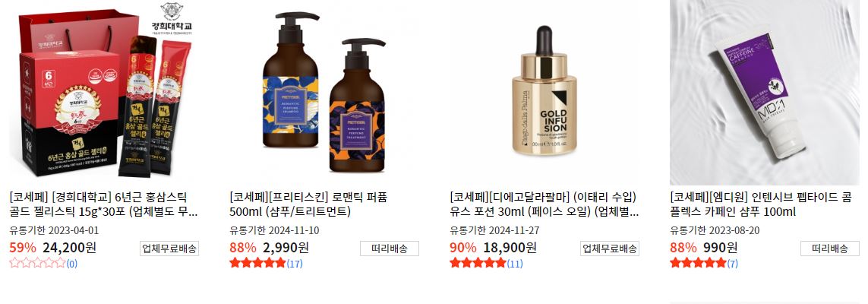Click the 18,900원 price of the face oil
868x304 pixels.
[510, 247]
